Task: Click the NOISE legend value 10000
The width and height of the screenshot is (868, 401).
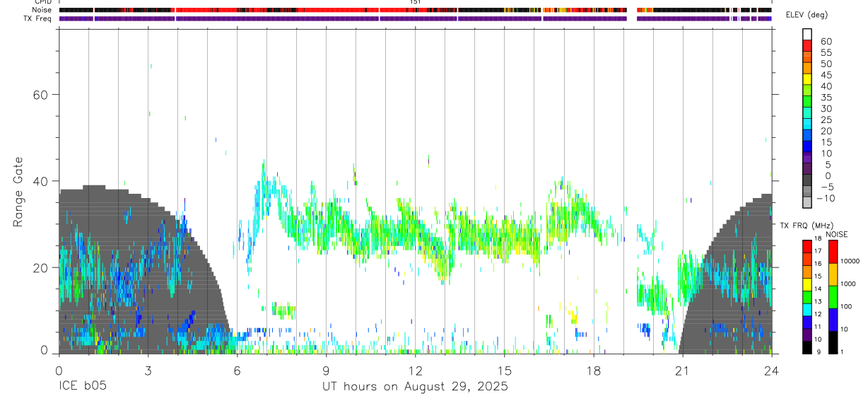Action: pos(851,262)
